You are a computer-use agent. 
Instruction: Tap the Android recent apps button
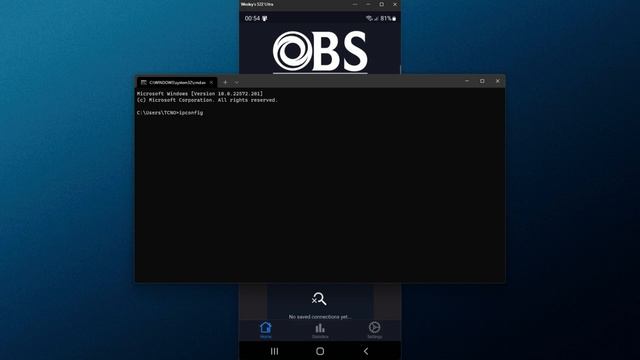pos(274,351)
